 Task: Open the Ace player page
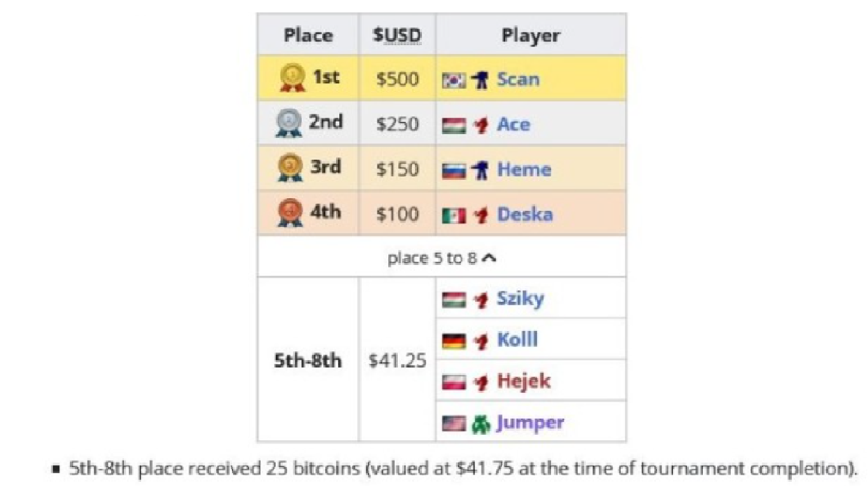[513, 124]
